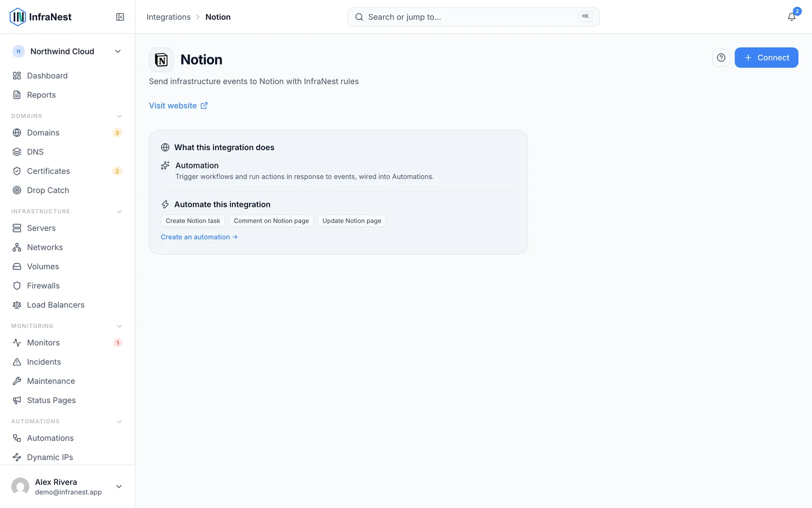
Task: Collapse the sidebar panel icon
Action: (x=120, y=17)
